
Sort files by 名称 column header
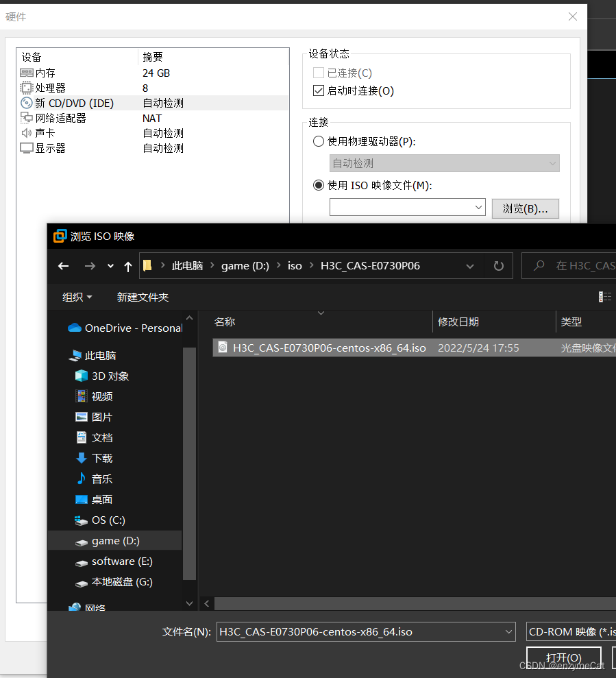tap(225, 322)
